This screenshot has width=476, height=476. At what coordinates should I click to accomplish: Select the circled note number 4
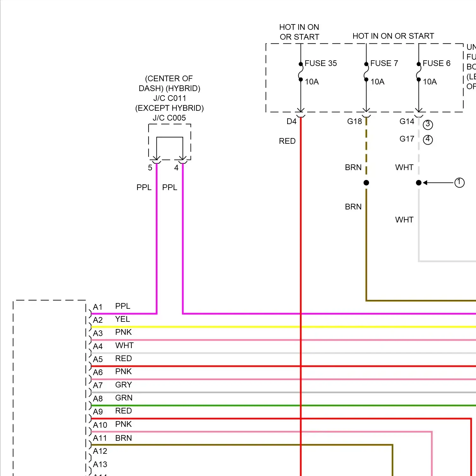pos(428,140)
